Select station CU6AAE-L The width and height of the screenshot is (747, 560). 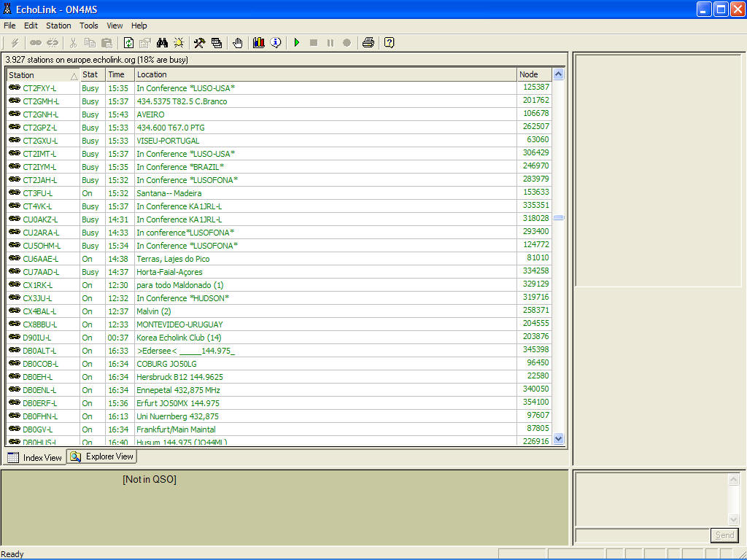tap(41, 259)
